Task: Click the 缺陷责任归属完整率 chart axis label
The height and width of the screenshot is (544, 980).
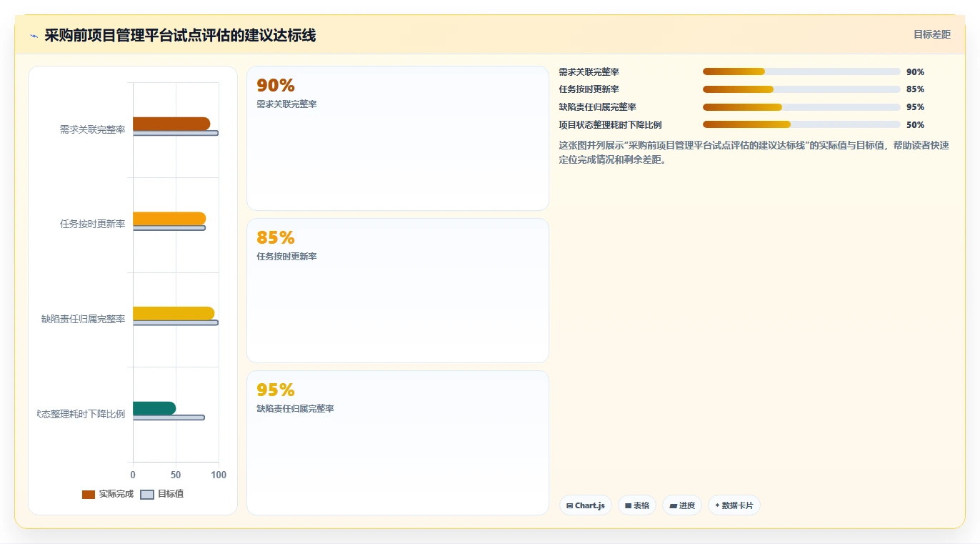Action: point(83,319)
